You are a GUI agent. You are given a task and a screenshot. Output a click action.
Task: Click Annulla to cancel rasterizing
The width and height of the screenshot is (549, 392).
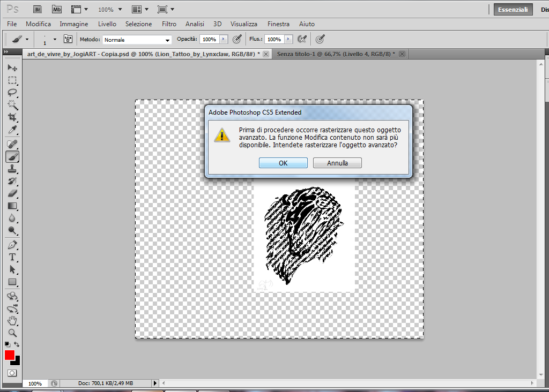click(337, 163)
